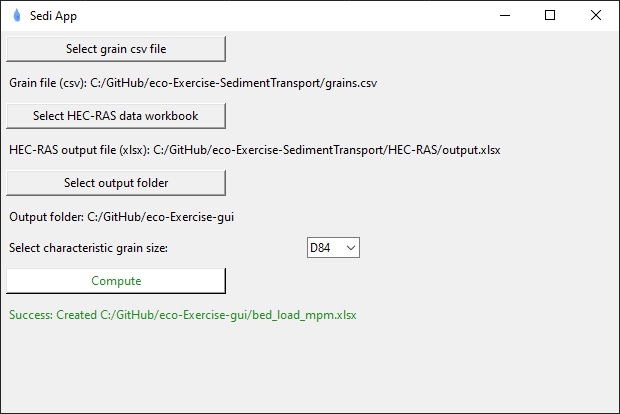The width and height of the screenshot is (620, 414).
Task: Run the green Compute button
Action: pos(116,281)
